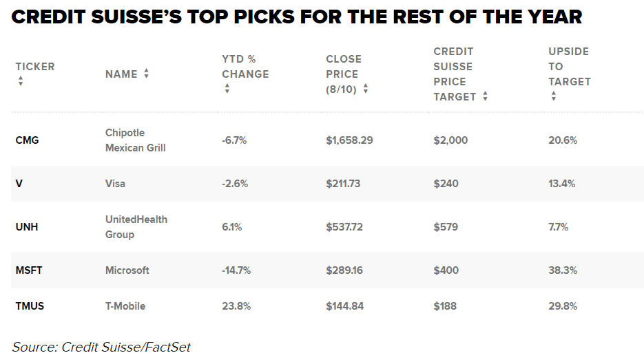Image resolution: width=644 pixels, height=364 pixels.
Task: Click the Source: Credit Suisse/FactSet text
Action: (101, 347)
